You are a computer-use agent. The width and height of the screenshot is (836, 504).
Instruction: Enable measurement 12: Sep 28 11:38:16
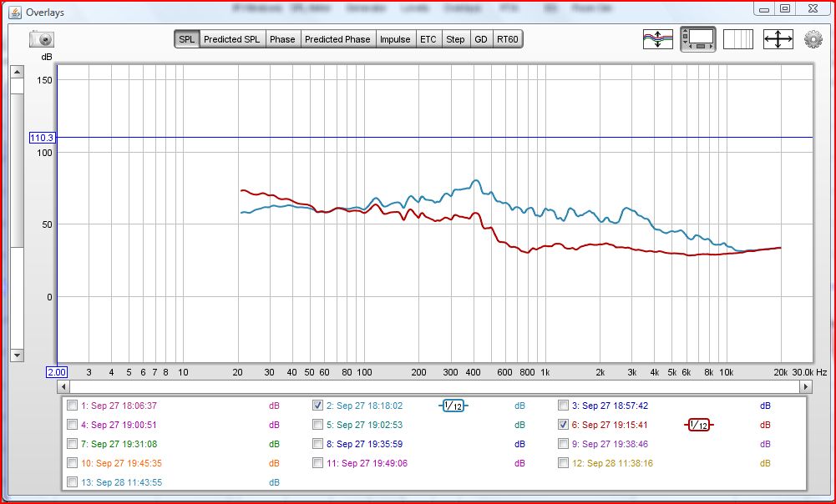point(563,463)
